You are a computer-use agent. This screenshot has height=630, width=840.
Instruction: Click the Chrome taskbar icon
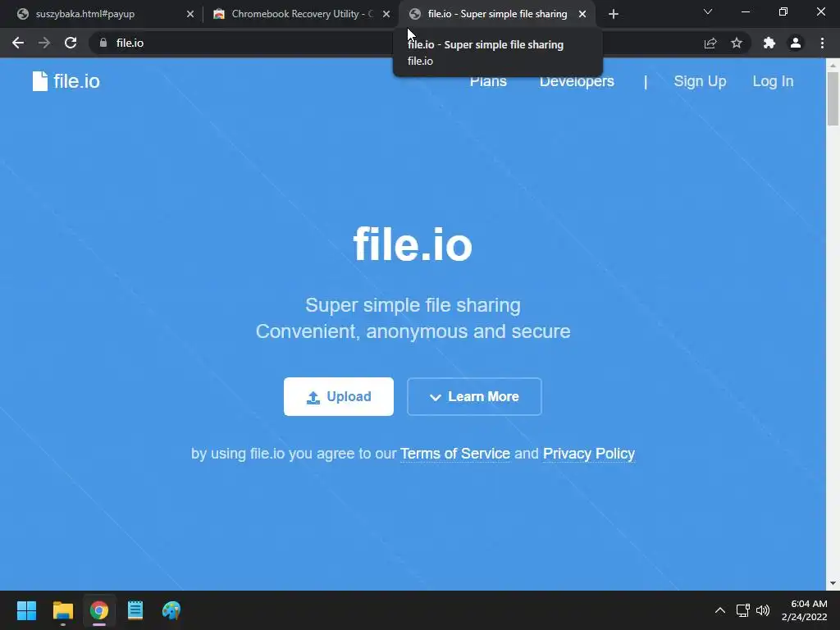99,610
